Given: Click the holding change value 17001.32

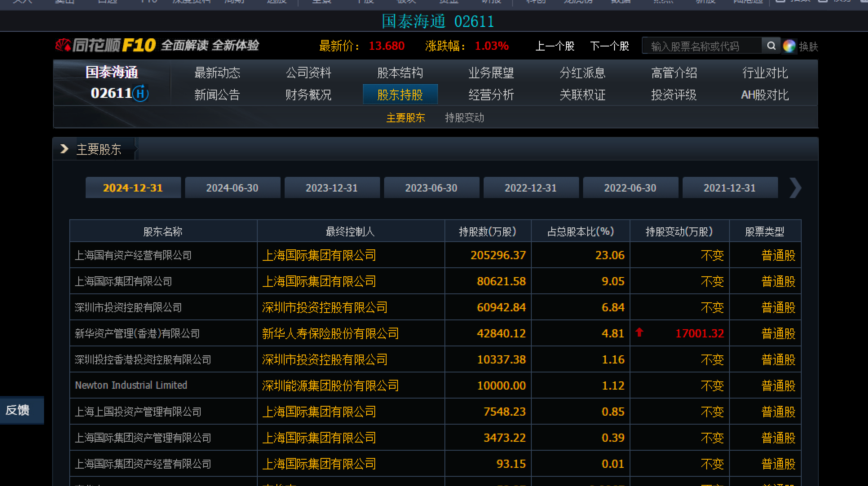Looking at the screenshot, I should point(699,333).
